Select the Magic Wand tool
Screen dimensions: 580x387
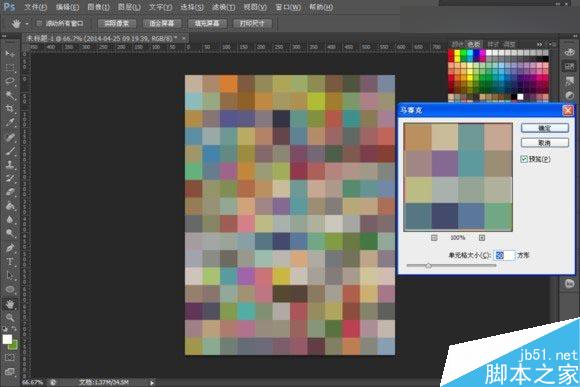(10, 95)
